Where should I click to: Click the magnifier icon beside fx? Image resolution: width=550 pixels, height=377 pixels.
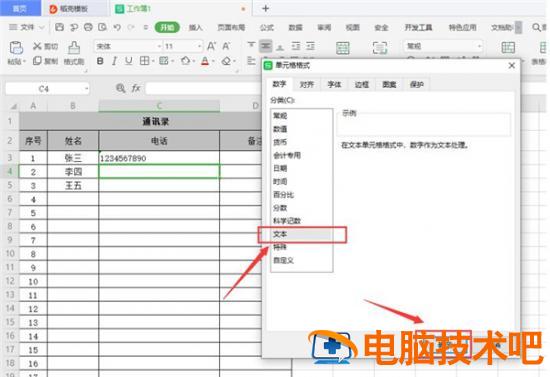[121, 88]
